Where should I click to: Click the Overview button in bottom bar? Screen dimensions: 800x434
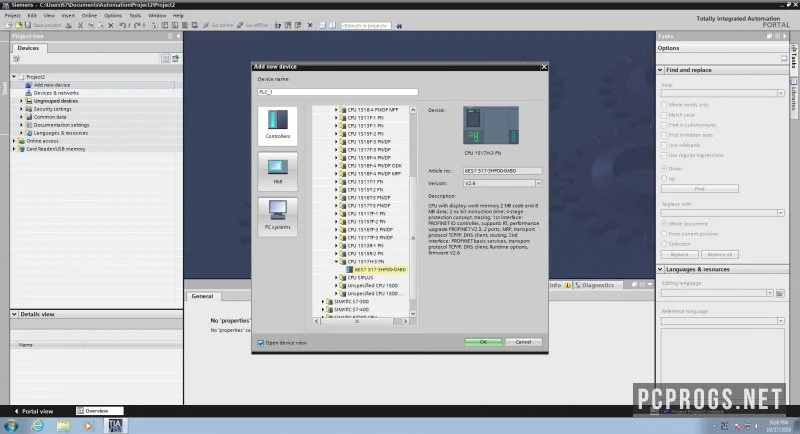pos(99,411)
